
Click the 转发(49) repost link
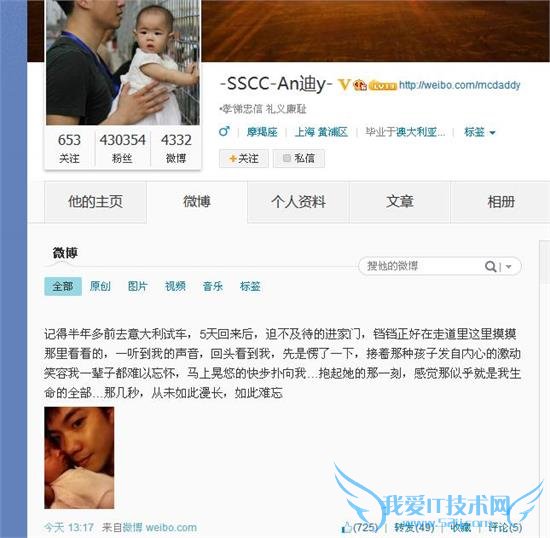[414, 527]
